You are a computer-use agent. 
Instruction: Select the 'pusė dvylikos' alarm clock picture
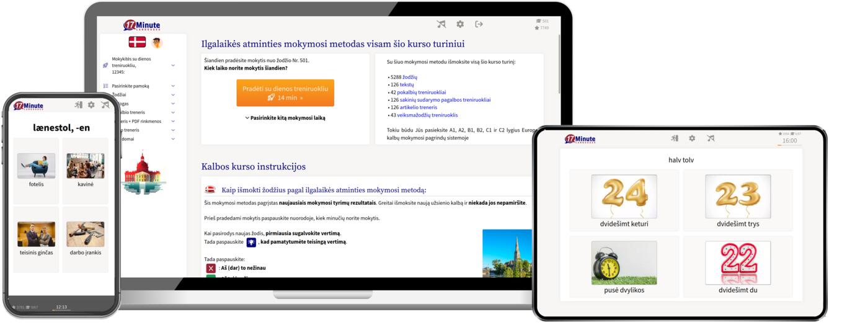tap(624, 263)
